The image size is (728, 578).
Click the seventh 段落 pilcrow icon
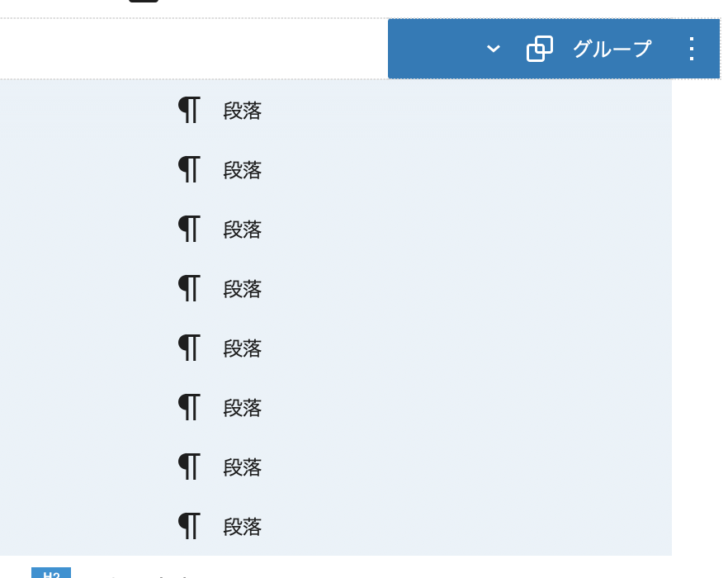(x=190, y=467)
